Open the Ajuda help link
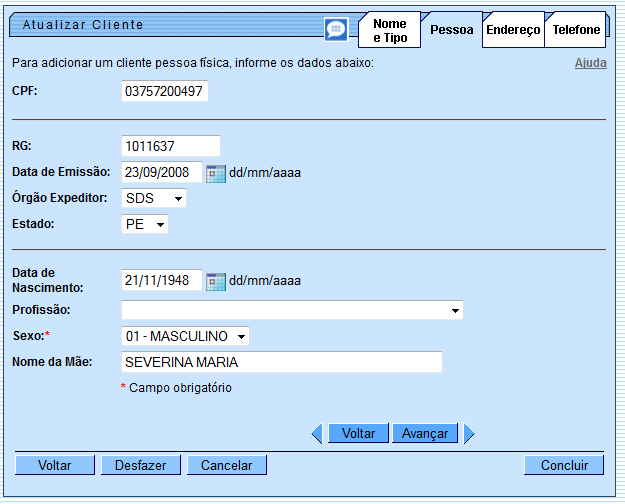The image size is (625, 504). coord(590,63)
